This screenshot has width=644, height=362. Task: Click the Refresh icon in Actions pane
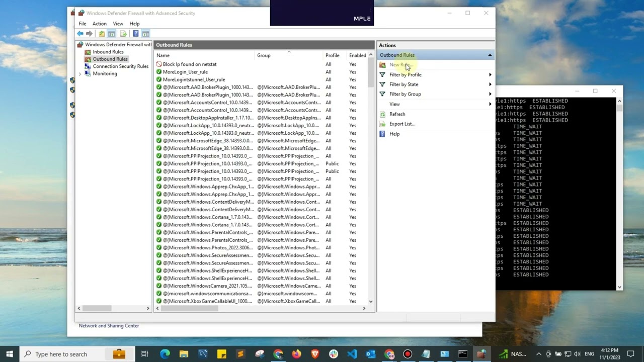point(382,114)
